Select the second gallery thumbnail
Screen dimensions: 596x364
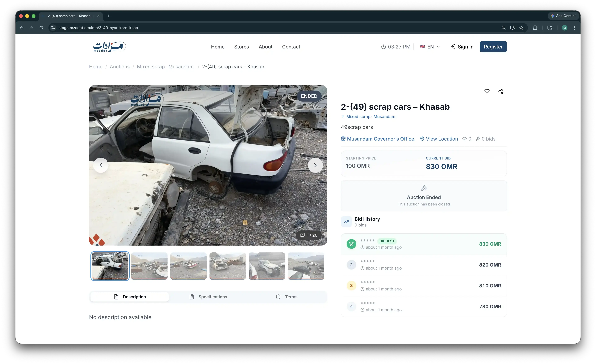[149, 266]
